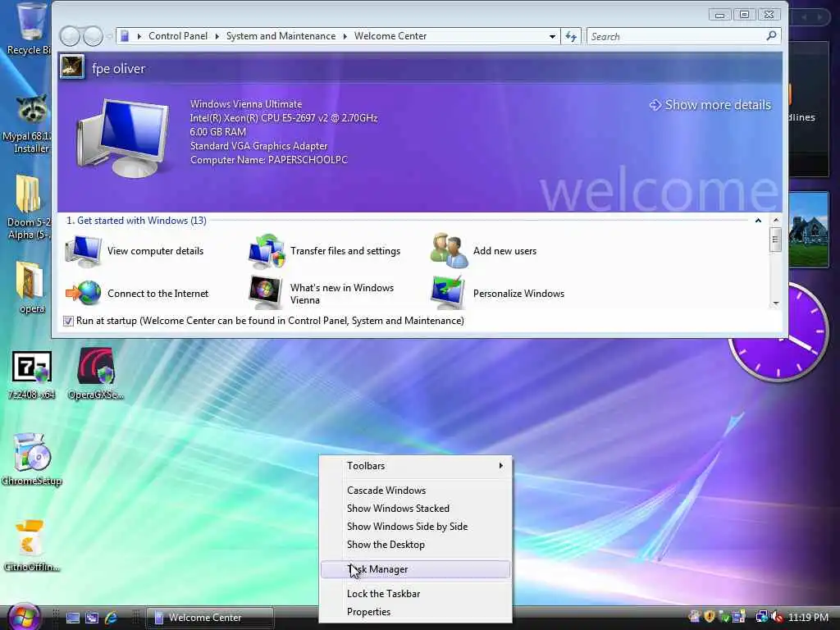Image resolution: width=840 pixels, height=630 pixels.
Task: Choose Show the Desktop menu entry
Action: click(x=415, y=545)
